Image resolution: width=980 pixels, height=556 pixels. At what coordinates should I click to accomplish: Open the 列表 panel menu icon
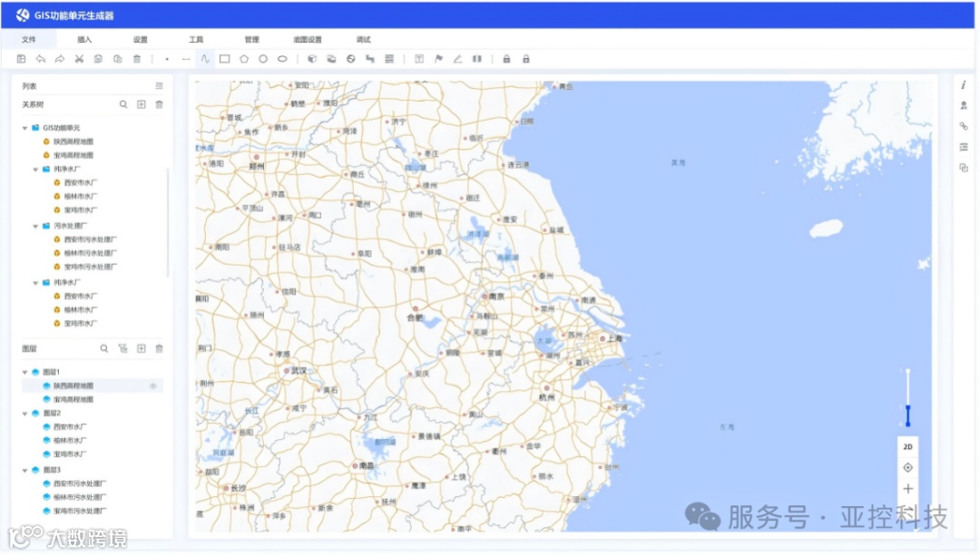(160, 85)
